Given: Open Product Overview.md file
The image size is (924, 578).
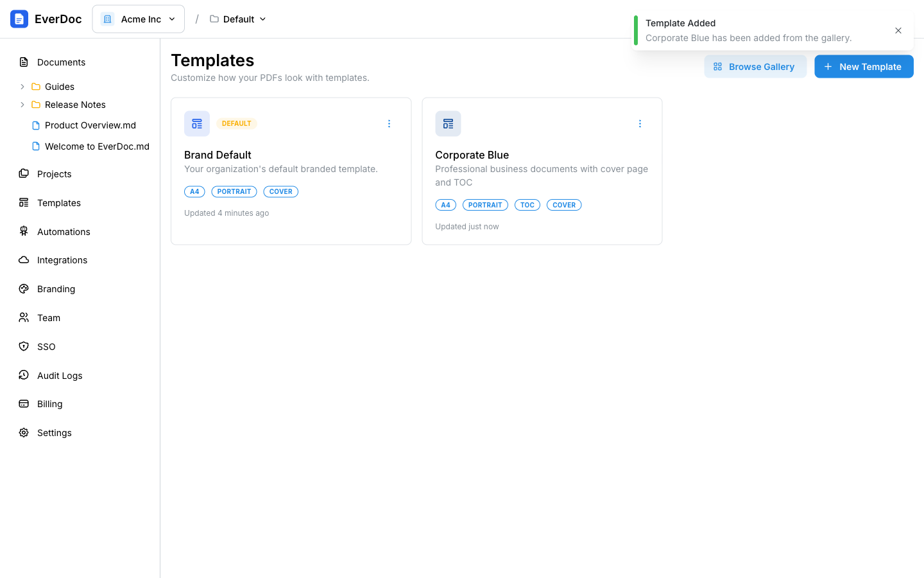Looking at the screenshot, I should point(90,125).
